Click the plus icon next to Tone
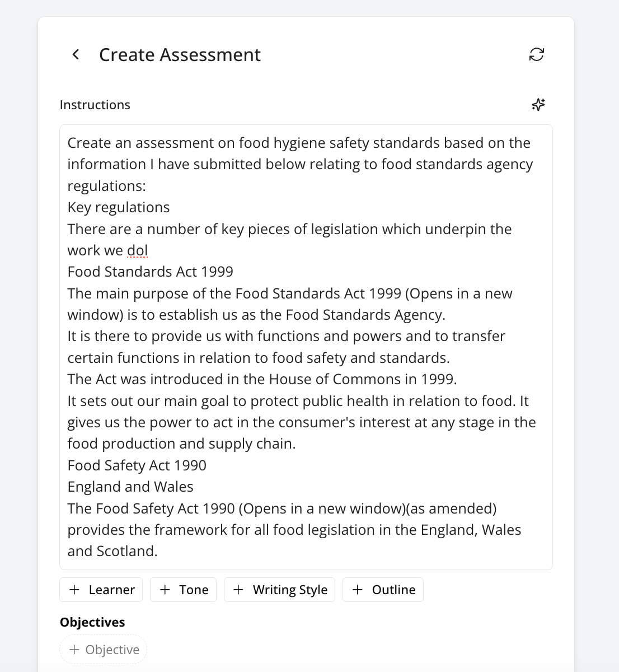The image size is (619, 672). tap(165, 590)
